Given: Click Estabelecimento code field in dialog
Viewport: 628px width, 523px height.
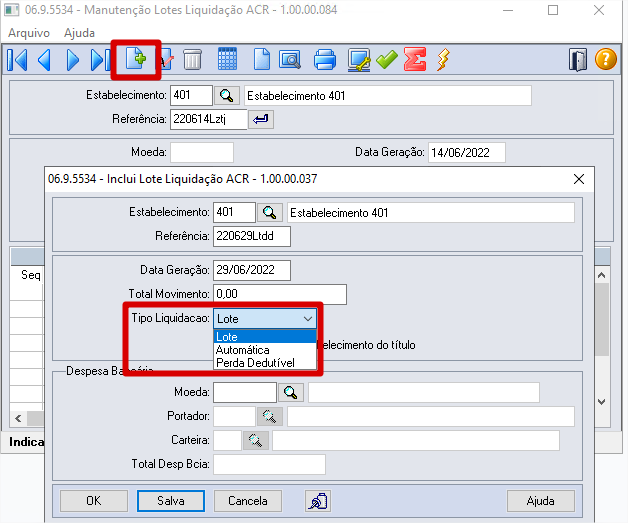Looking at the screenshot, I should click(x=234, y=212).
